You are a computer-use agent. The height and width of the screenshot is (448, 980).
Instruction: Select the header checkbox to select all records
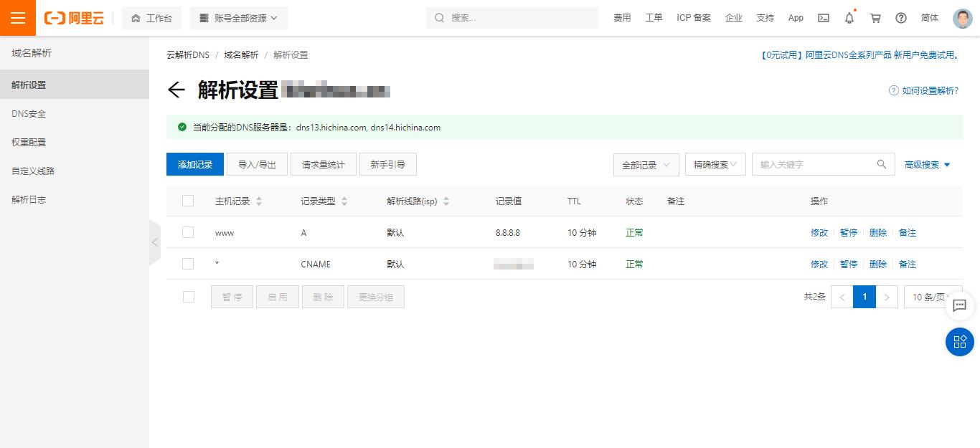pos(188,201)
